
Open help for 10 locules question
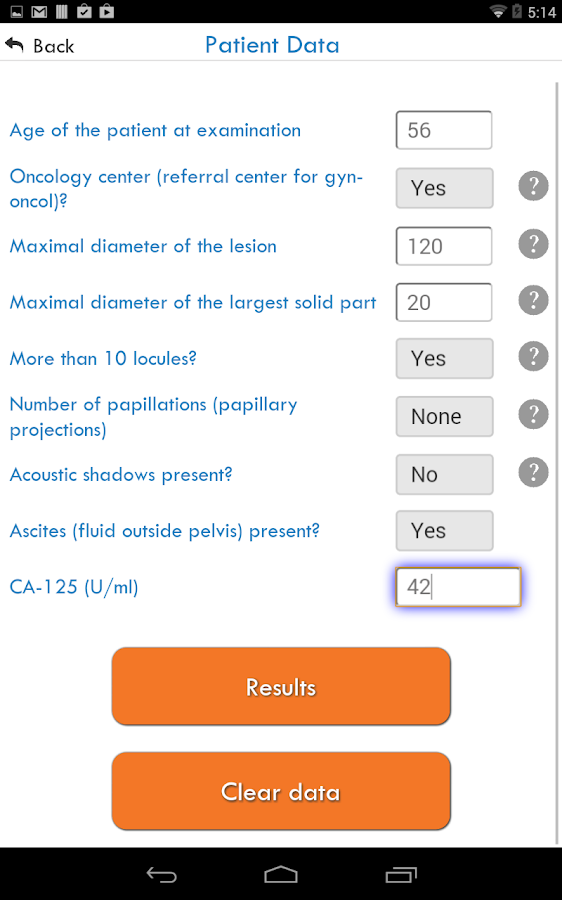533,356
